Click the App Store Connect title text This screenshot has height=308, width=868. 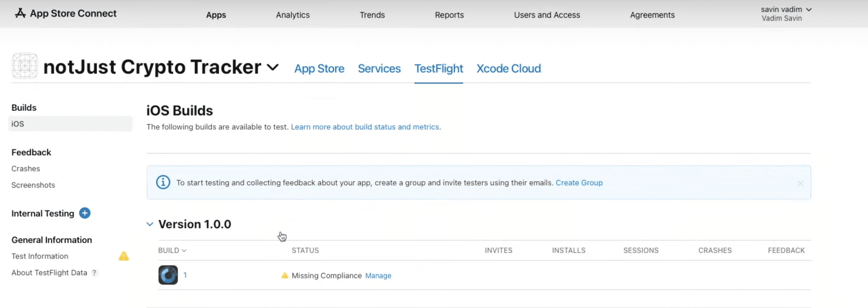click(73, 13)
